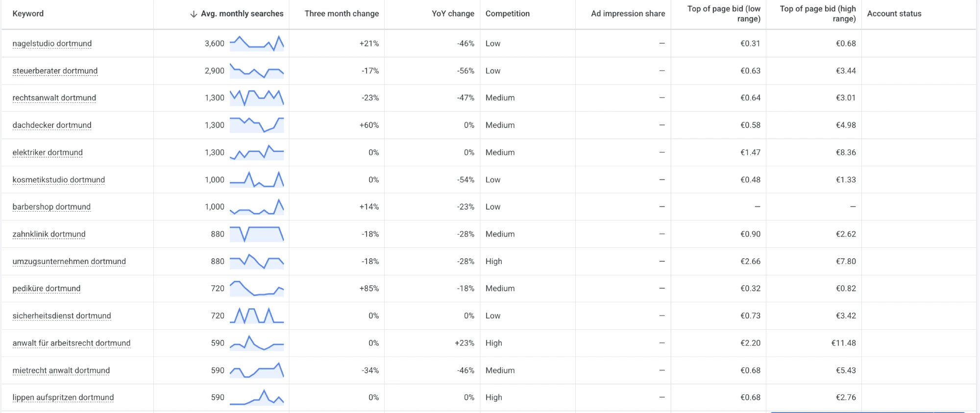Sort by the Competition column header
Screen dimensions: 980x413
[x=508, y=14]
